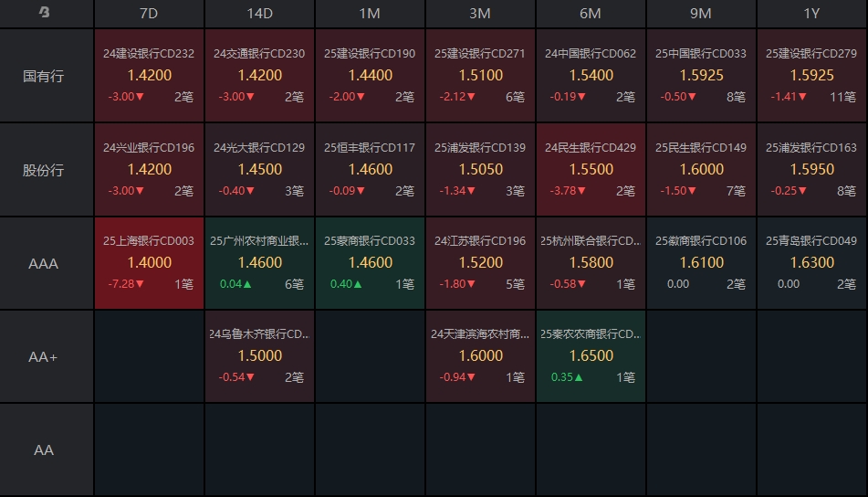
Task: Select the 1Y tenor column header
Action: pos(812,14)
